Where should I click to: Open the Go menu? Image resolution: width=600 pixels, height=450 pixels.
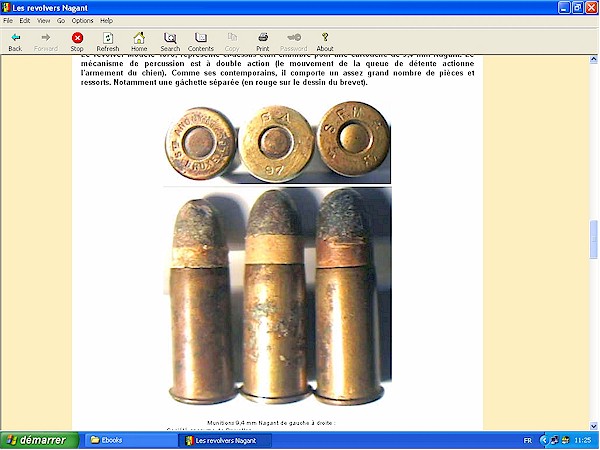click(x=61, y=21)
